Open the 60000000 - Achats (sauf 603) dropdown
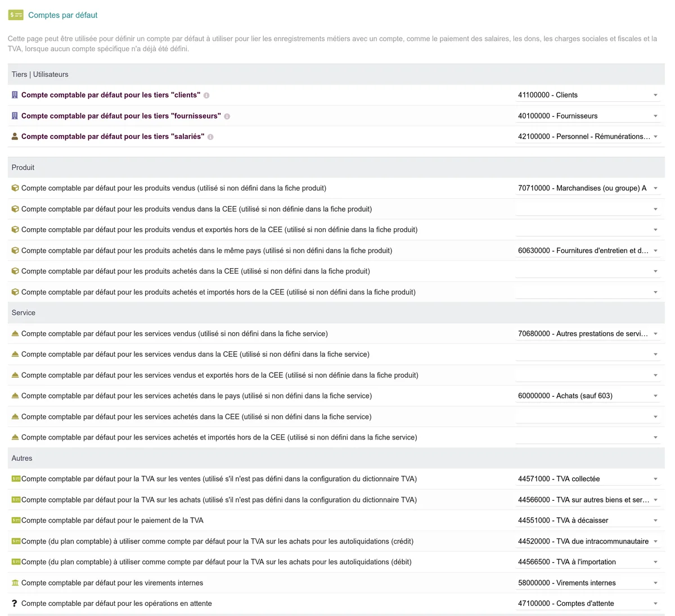 (588, 396)
